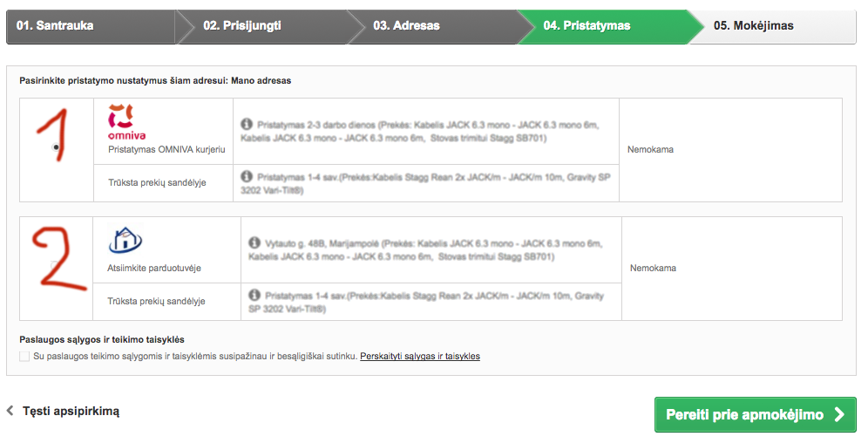The height and width of the screenshot is (443, 868).
Task: Go to step 02. Prisijungti
Action: 261,26
